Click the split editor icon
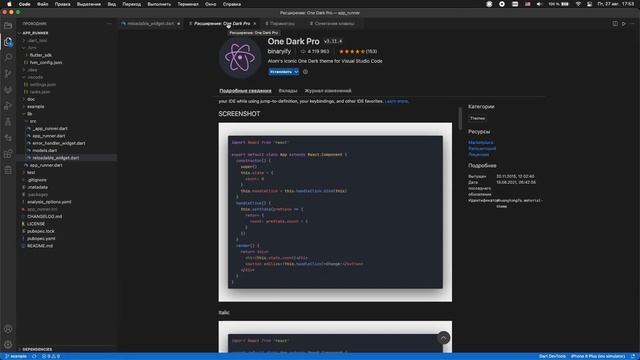Image resolution: width=640 pixels, height=360 pixels. [x=615, y=24]
